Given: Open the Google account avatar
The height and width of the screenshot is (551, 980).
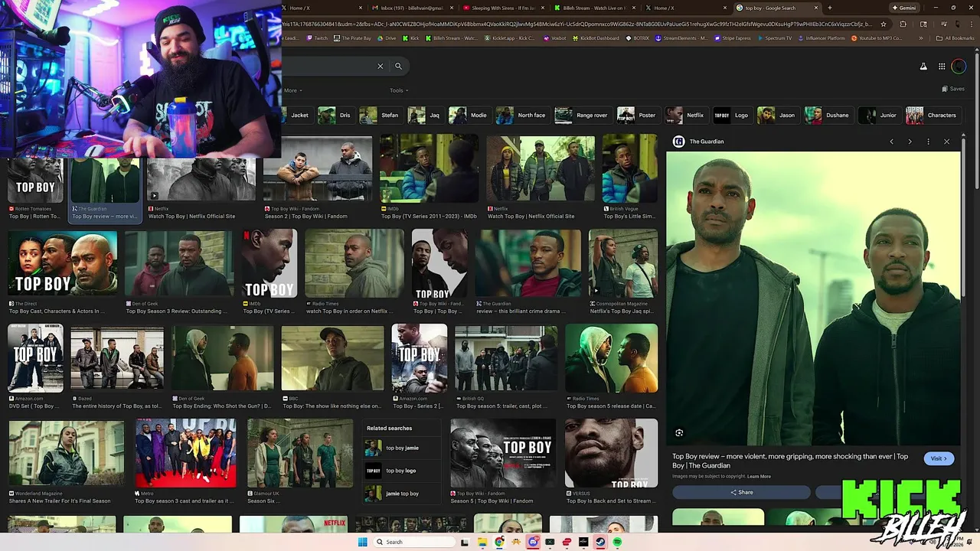Looking at the screenshot, I should pyautogui.click(x=959, y=67).
